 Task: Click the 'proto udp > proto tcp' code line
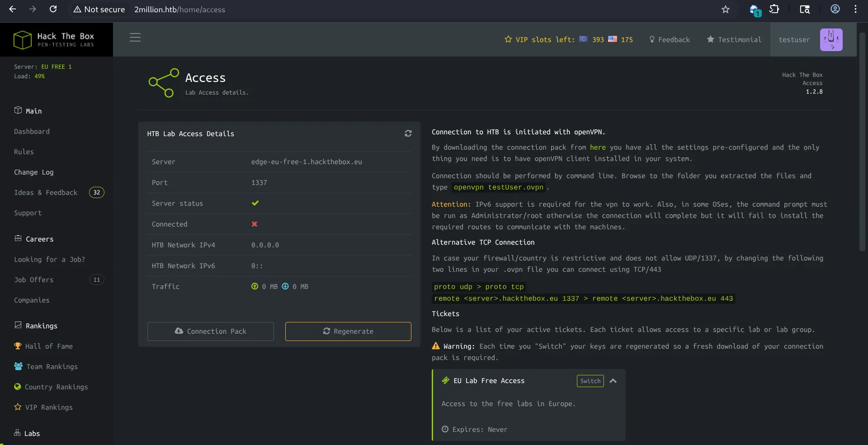(x=479, y=286)
